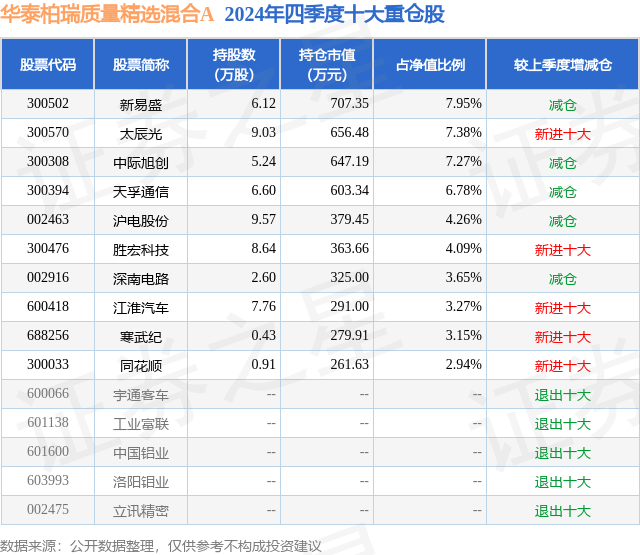Screen dimensions: 640x555
Task: Select stock code 601600
Action: click(48, 451)
